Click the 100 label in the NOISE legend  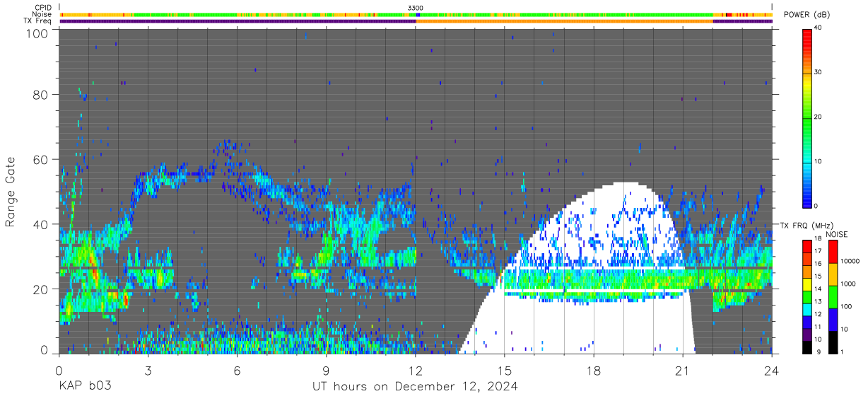tap(845, 307)
